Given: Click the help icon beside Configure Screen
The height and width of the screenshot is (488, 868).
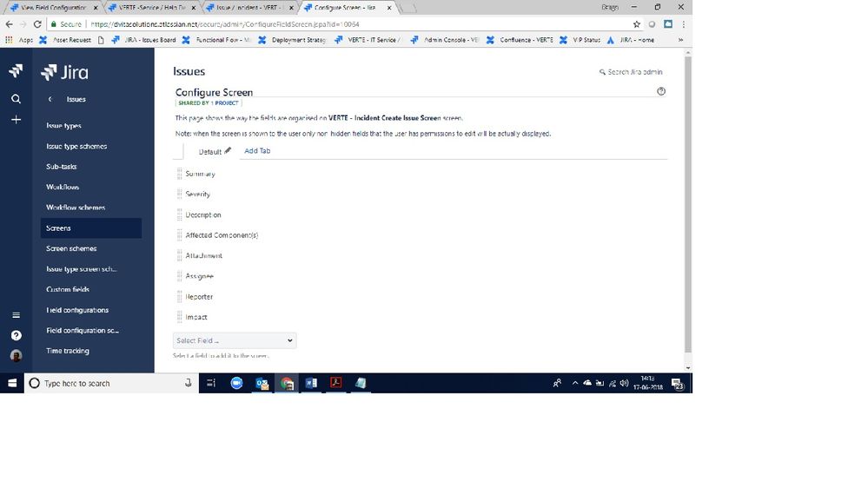Looking at the screenshot, I should [x=661, y=91].
